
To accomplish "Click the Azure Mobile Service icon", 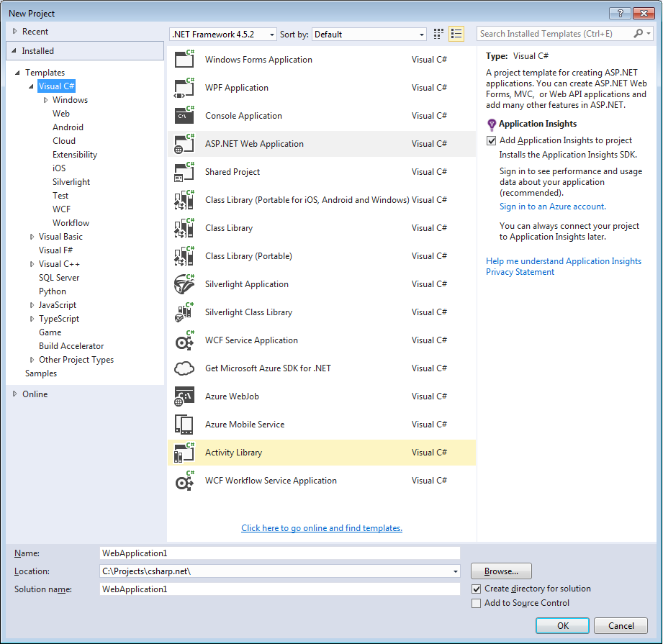I will (184, 425).
